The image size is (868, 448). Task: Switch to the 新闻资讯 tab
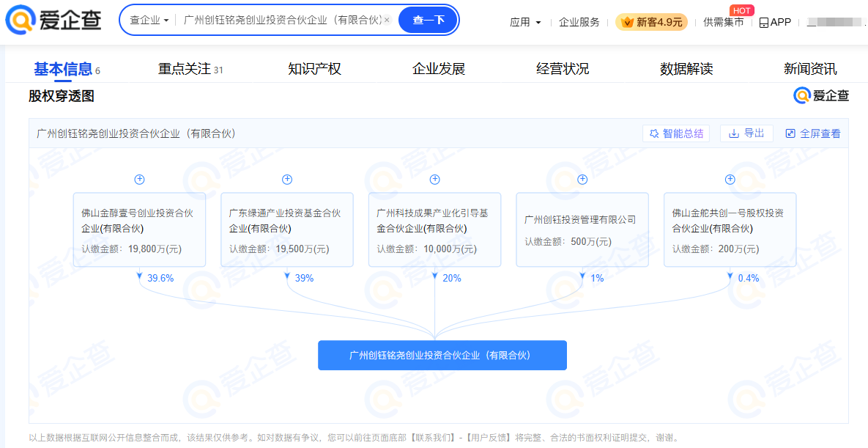(810, 70)
